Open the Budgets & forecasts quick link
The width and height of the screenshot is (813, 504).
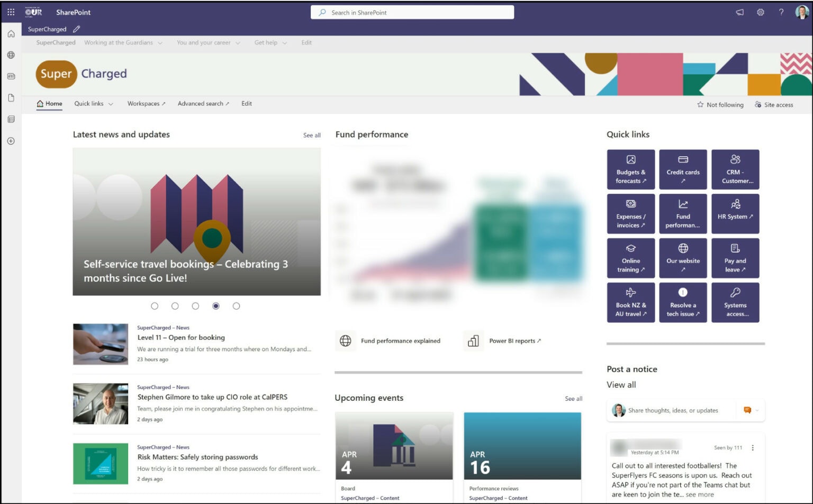click(630, 169)
